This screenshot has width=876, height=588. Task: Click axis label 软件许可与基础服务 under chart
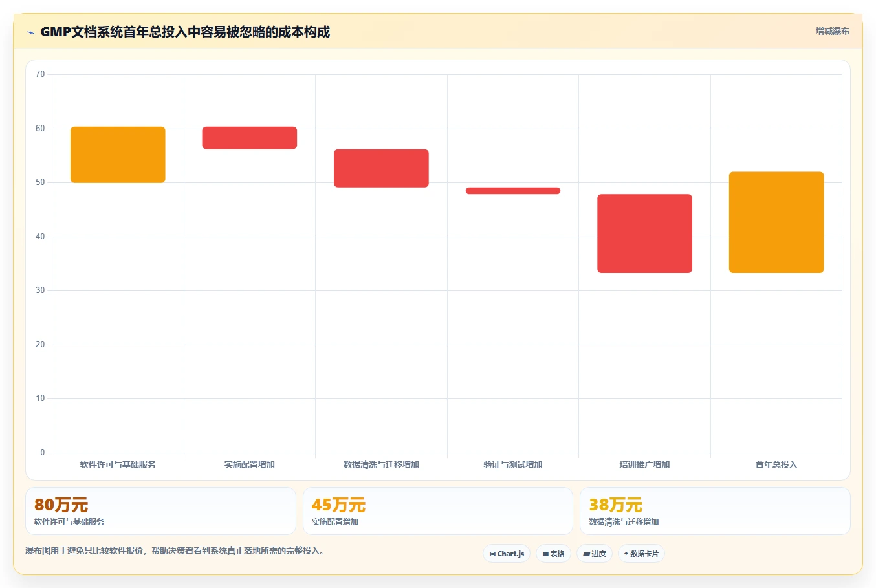118,464
